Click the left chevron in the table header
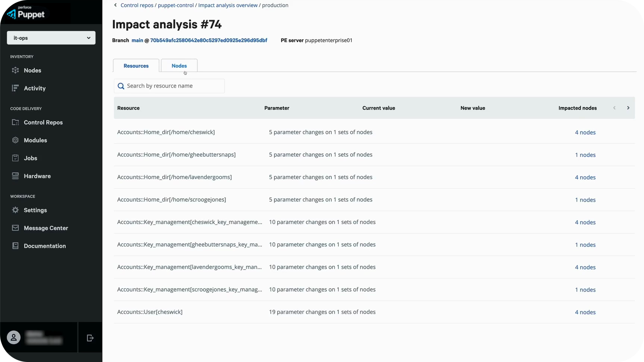The image size is (644, 362). coord(614,108)
